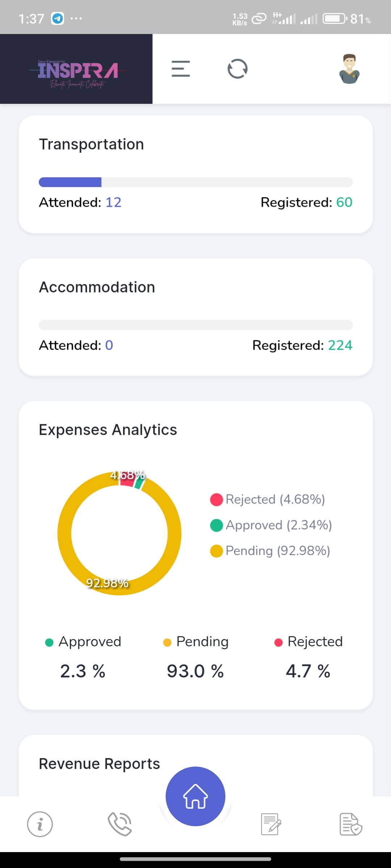
Task: Click the Accommodation attendance progress bar
Action: pos(195,325)
